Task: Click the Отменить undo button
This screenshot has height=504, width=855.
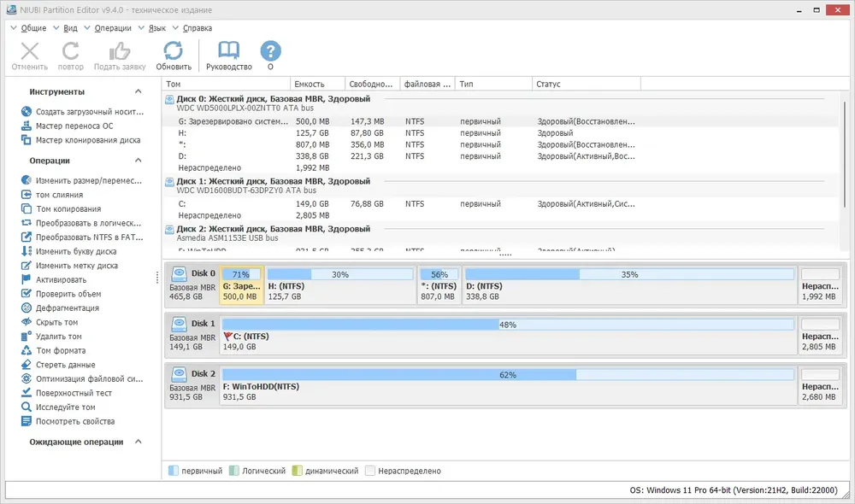Action: (x=30, y=56)
